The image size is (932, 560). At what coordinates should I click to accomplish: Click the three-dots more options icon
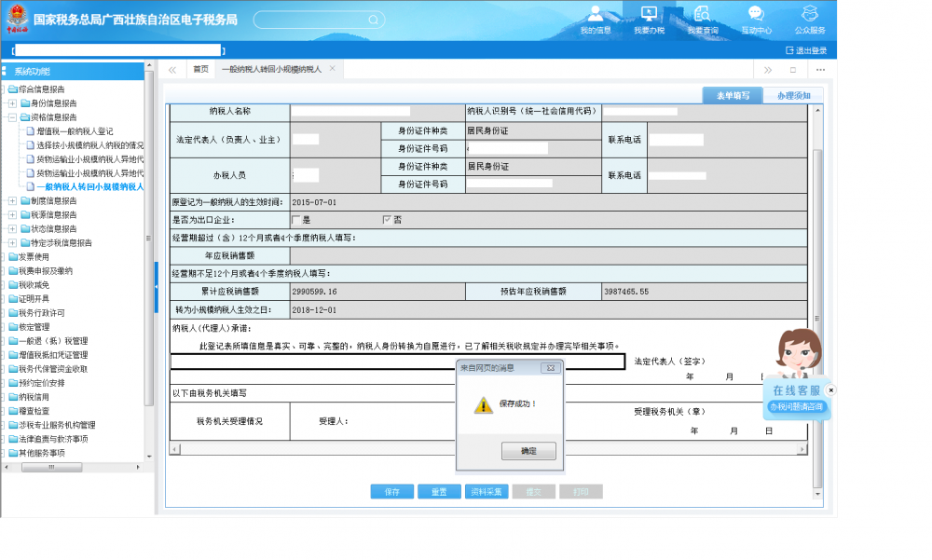(820, 70)
